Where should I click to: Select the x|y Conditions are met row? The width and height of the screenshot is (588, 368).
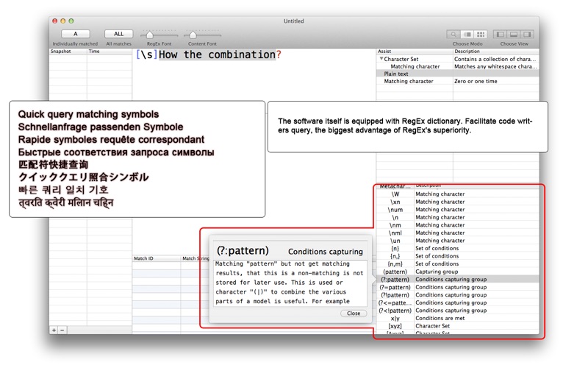click(457, 318)
